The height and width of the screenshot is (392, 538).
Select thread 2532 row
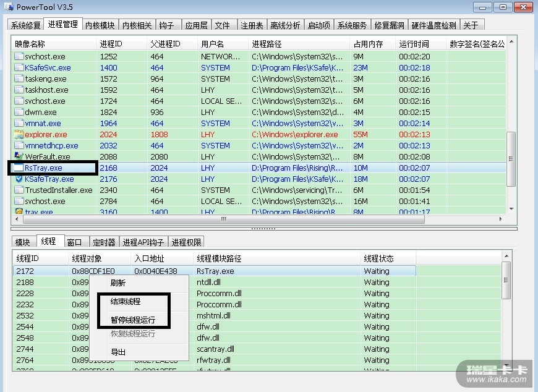257,315
